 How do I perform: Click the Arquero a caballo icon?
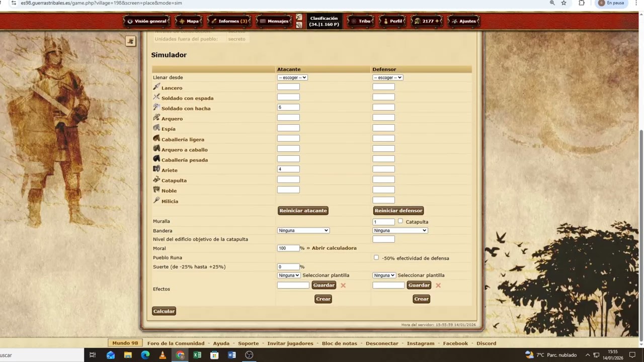(x=156, y=149)
